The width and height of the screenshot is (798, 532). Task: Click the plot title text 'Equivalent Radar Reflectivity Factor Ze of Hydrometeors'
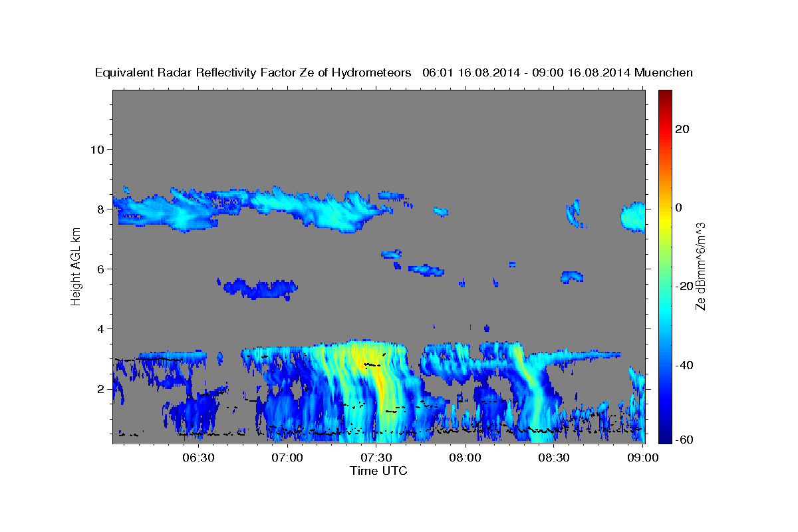coord(253,73)
